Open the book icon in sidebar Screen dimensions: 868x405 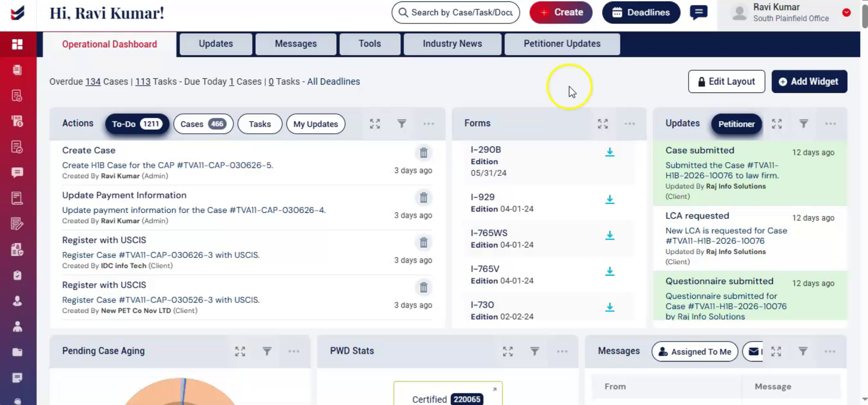coord(17,198)
